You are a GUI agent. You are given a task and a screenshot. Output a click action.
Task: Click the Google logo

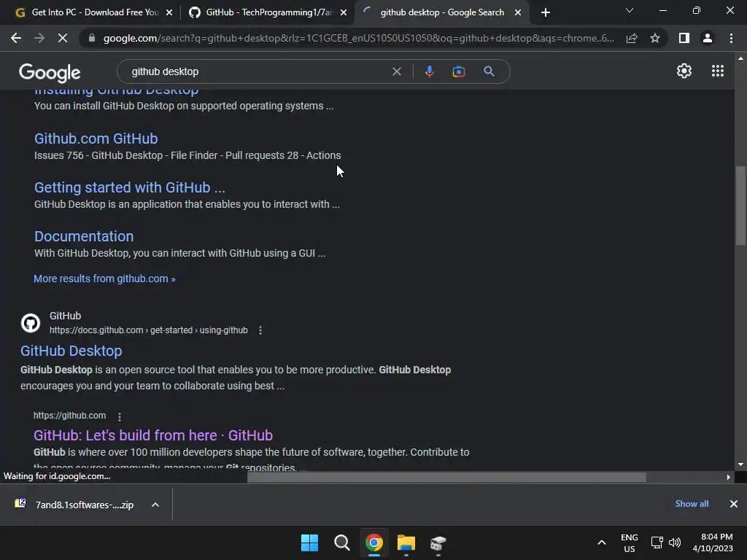(x=50, y=72)
